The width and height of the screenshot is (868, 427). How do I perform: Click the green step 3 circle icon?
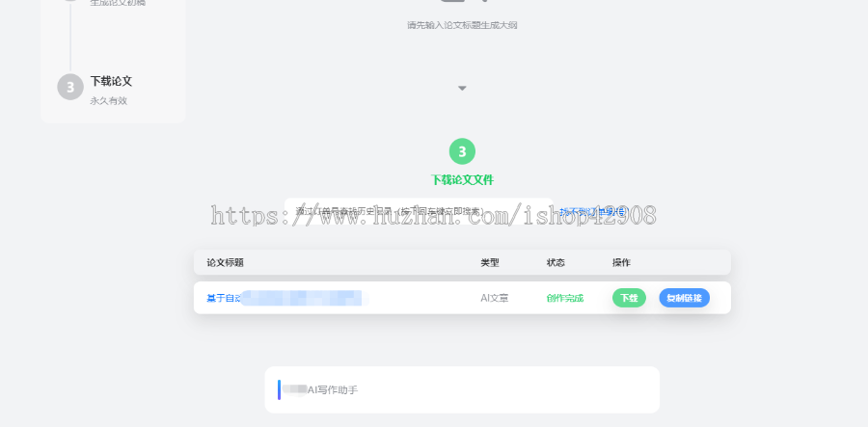tap(462, 151)
